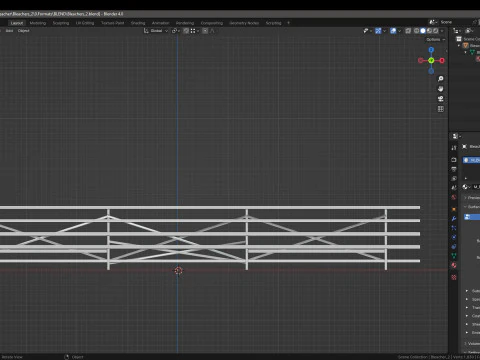Open the View Layer properties tab

pos(454,179)
